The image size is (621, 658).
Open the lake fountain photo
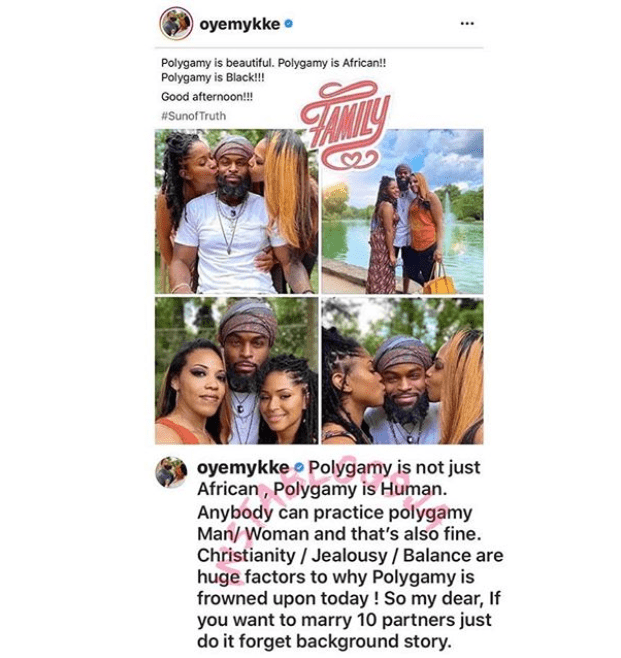pos(402,212)
